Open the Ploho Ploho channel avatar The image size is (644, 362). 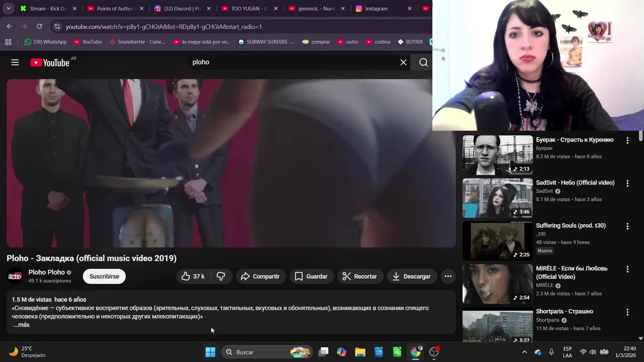click(15, 276)
